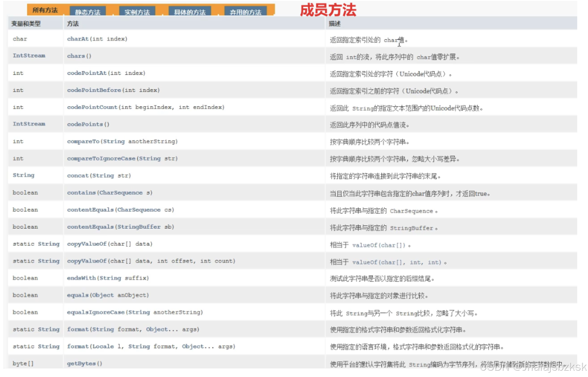This screenshot has height=377, width=588.
Task: Click description 将此字符串与指定的对象进行比较
Action: 379,296
